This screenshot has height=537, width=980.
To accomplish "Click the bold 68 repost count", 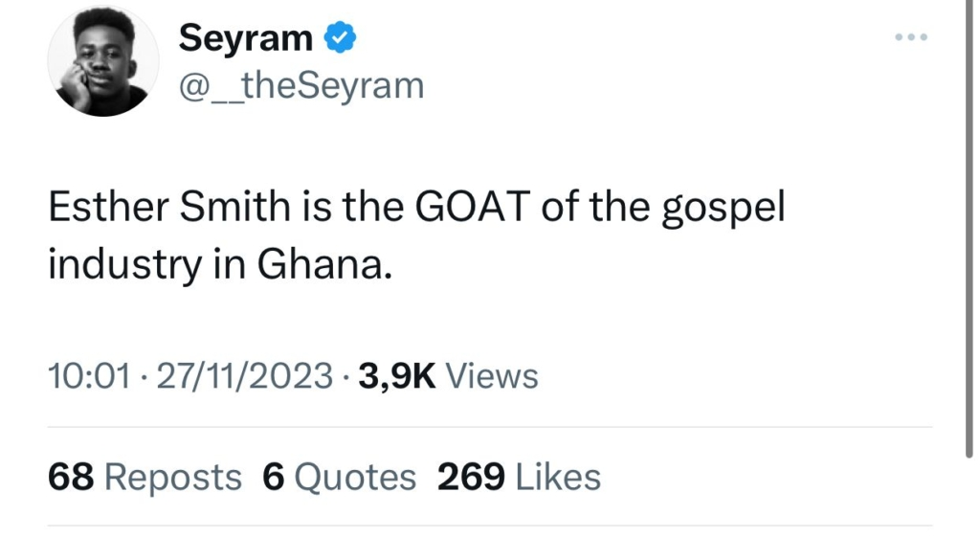I will (70, 477).
